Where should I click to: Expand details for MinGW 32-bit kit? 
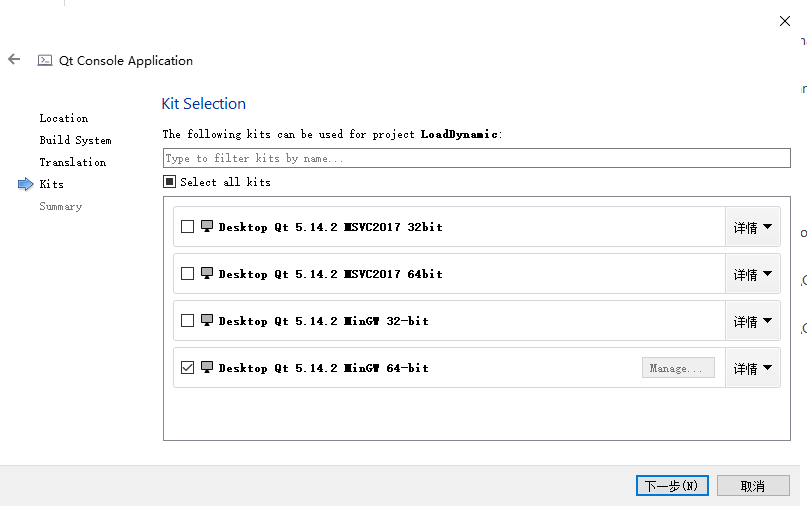coord(752,321)
